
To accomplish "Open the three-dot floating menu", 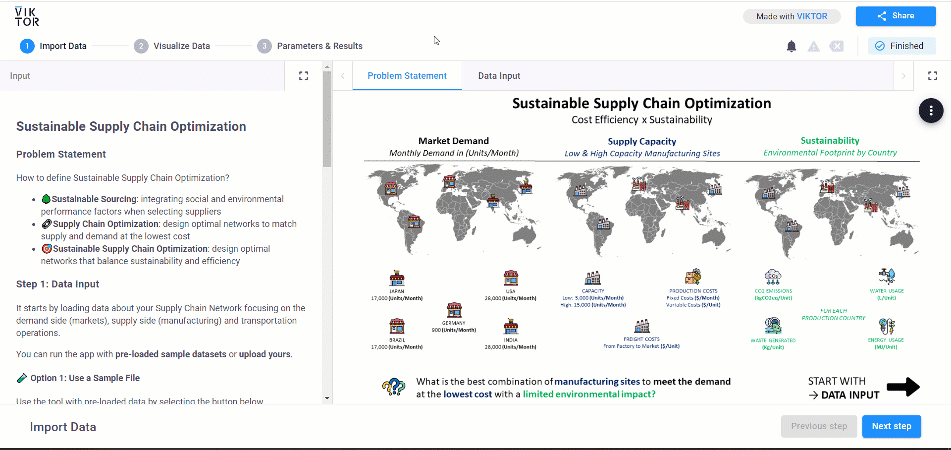I will pos(931,110).
